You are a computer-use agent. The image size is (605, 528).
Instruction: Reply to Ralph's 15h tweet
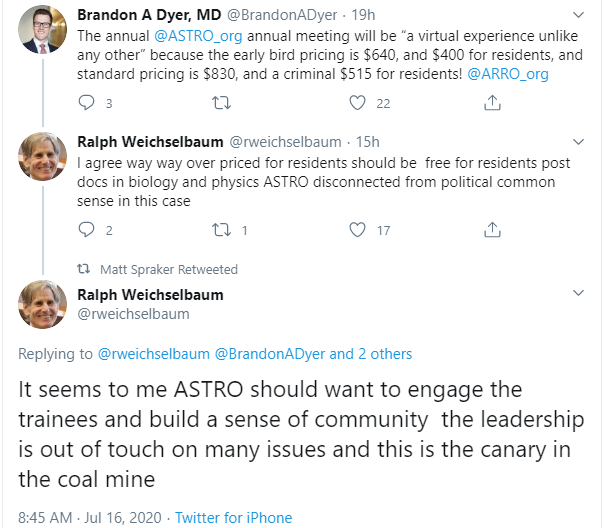86,230
